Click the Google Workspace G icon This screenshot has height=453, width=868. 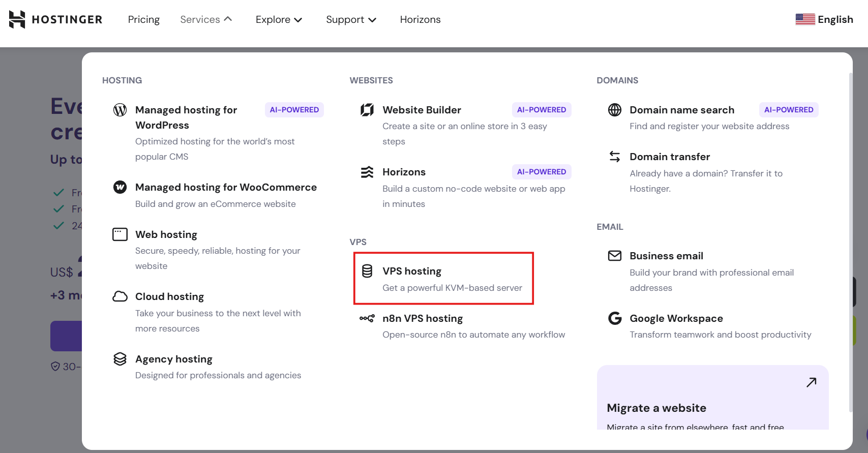pos(615,318)
